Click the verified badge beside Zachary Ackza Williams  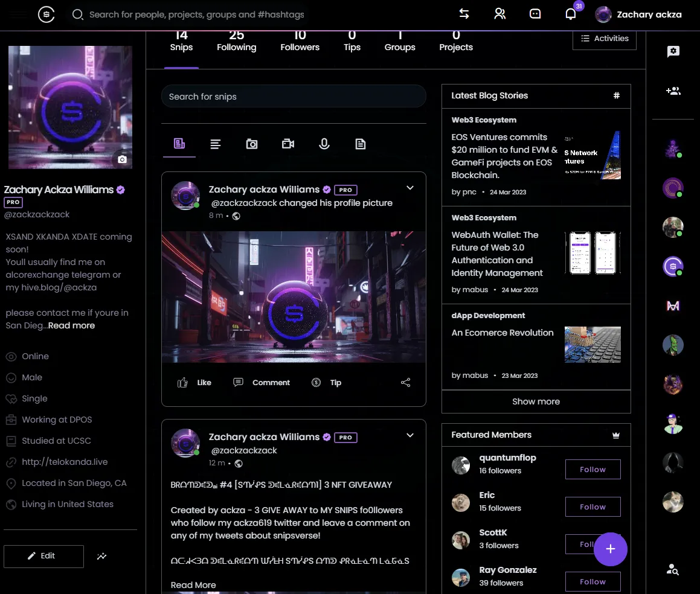(x=121, y=190)
